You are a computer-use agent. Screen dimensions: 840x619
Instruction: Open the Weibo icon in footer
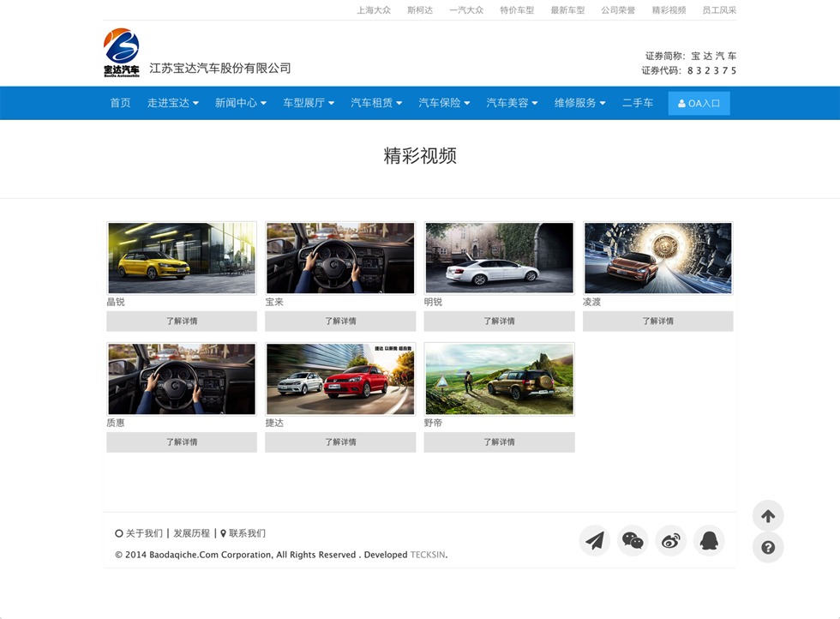tap(670, 540)
